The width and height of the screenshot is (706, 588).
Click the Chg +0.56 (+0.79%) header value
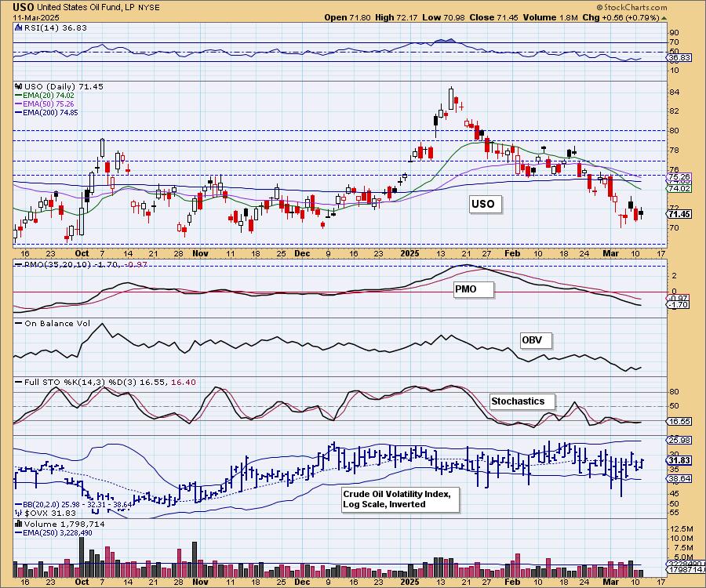click(621, 17)
